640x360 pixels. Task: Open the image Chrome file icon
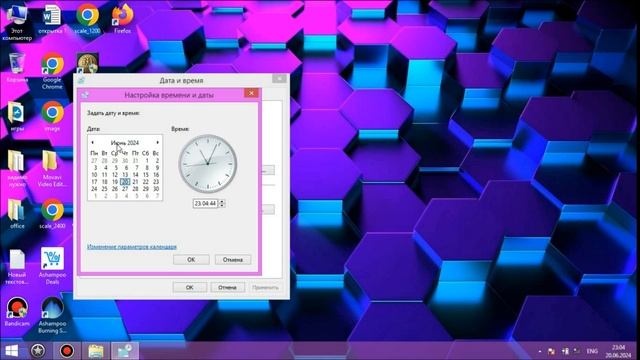(52, 117)
